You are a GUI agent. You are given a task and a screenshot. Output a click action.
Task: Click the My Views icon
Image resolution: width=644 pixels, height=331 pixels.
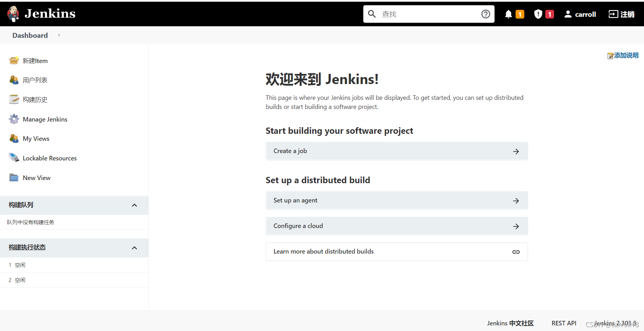pyautogui.click(x=14, y=138)
